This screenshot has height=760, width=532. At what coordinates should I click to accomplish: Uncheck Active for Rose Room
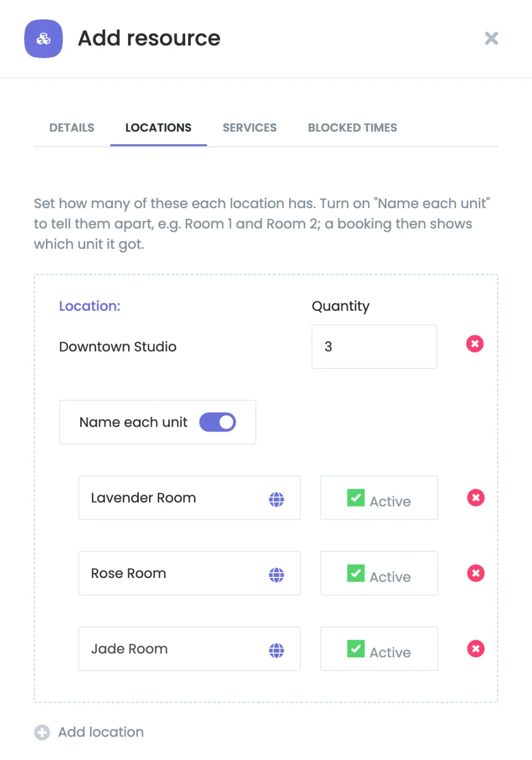(x=356, y=573)
